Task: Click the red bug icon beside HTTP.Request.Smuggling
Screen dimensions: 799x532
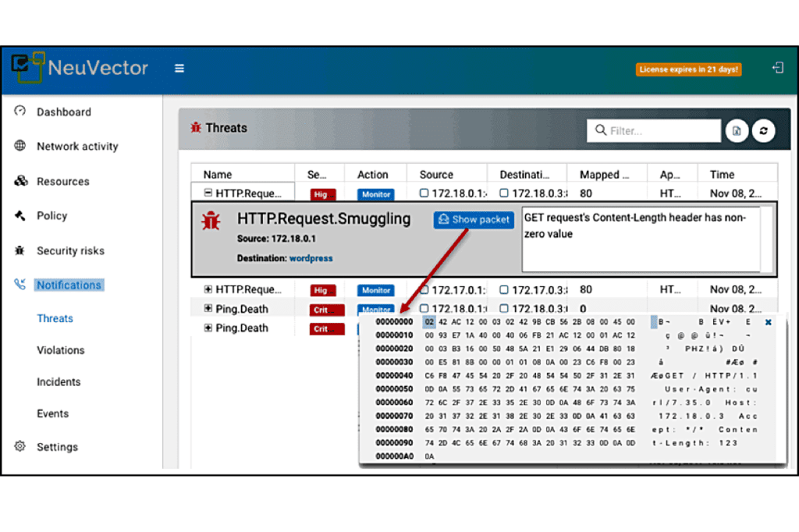Action: 211,222
